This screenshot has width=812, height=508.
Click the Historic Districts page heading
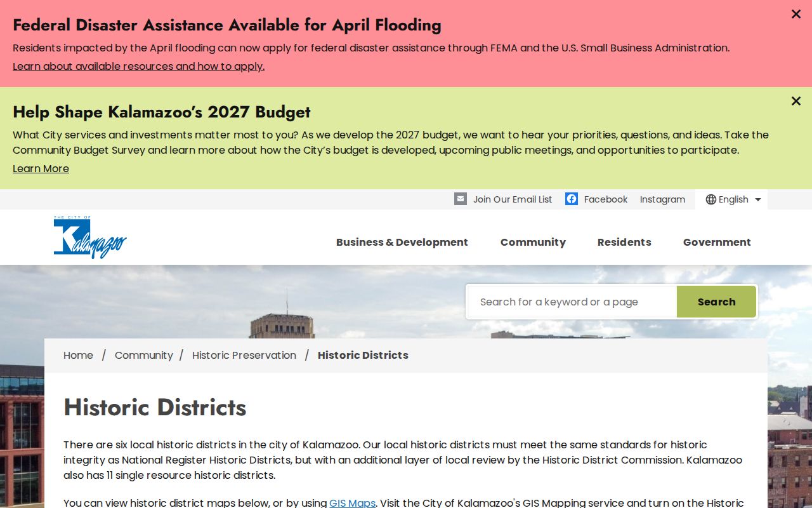tap(155, 407)
